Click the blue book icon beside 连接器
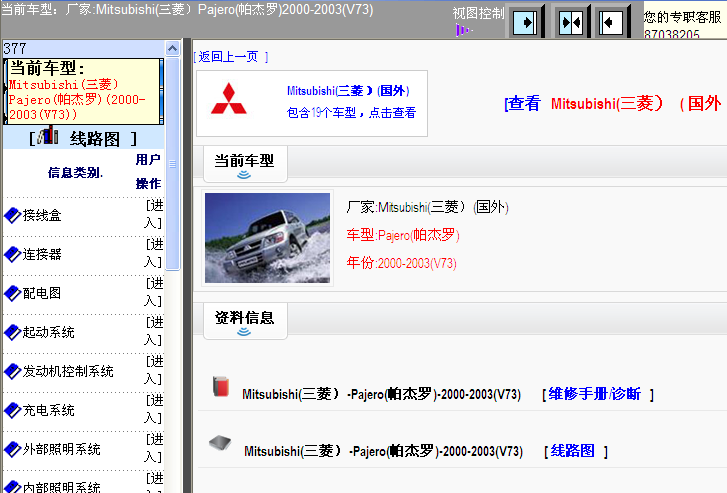 click(x=13, y=254)
